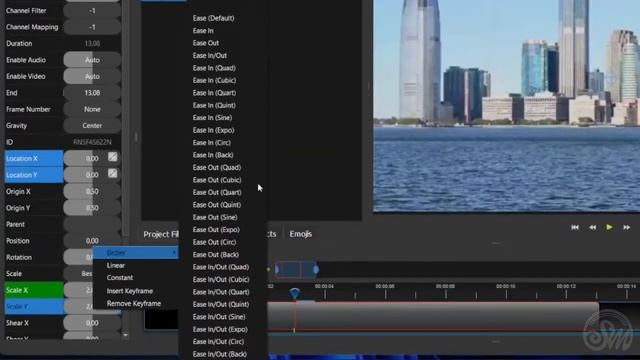Open the Bezier submenu entry
This screenshot has width=640, height=360.
(x=136, y=253)
